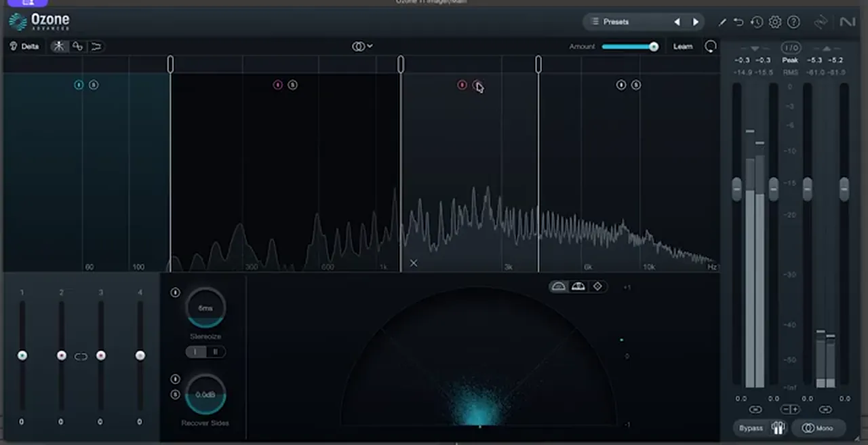868x445 pixels.
Task: Click the Stereoize 6ms knob
Action: pos(205,307)
